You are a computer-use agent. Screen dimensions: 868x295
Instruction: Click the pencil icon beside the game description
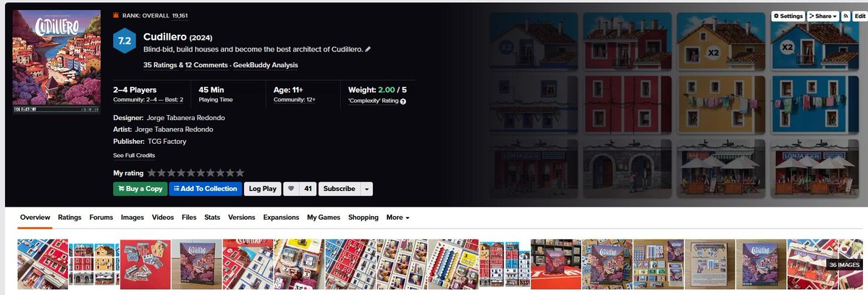coord(368,49)
